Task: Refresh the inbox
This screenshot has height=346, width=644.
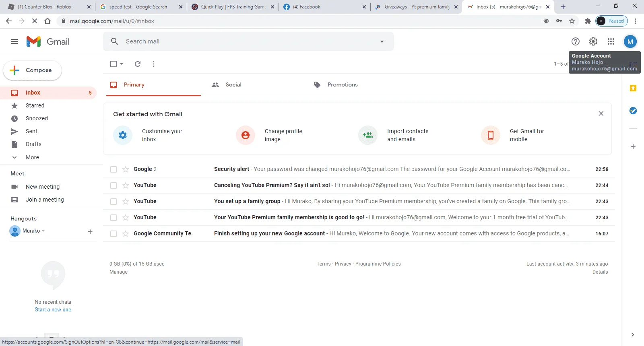Action: (x=138, y=64)
